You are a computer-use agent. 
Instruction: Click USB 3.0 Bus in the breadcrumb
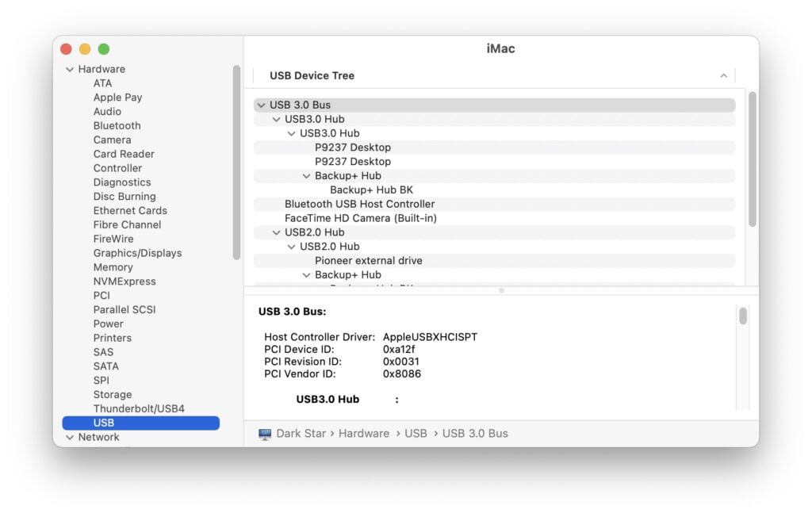474,433
